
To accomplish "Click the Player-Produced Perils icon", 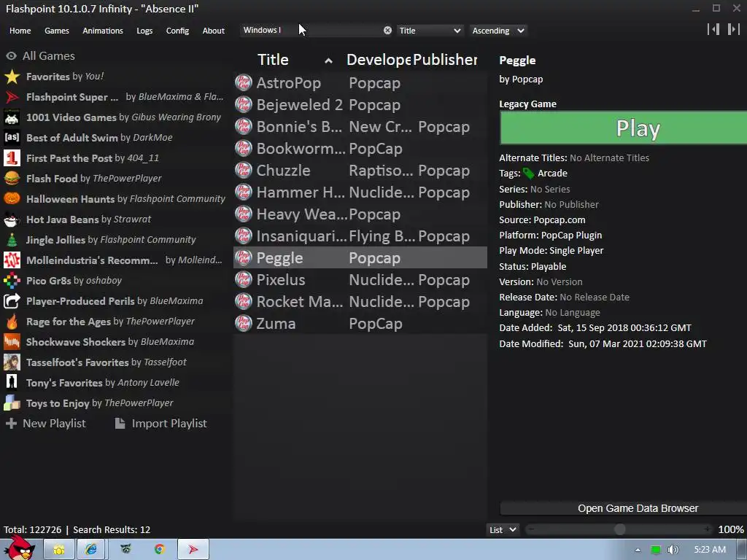I will coord(12,301).
